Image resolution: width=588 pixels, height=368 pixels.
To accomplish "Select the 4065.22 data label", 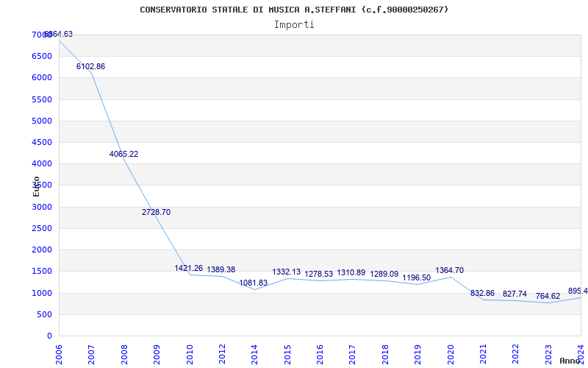I will (x=123, y=154).
